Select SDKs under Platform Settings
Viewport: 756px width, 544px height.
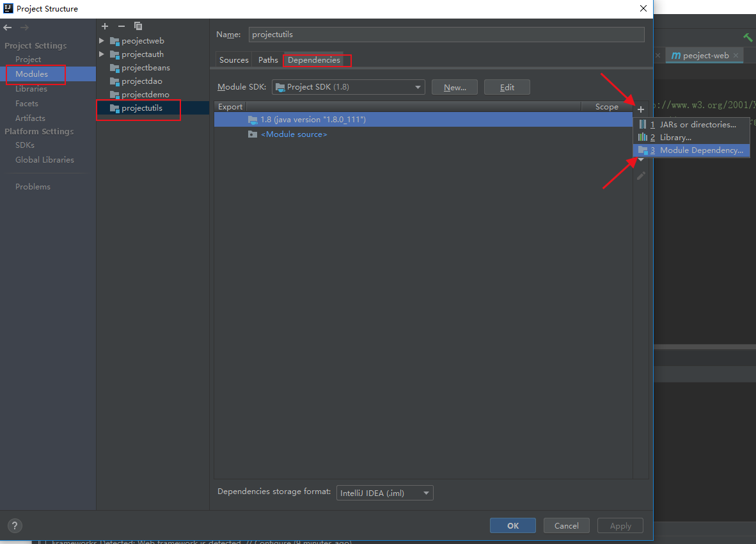pyautogui.click(x=24, y=145)
